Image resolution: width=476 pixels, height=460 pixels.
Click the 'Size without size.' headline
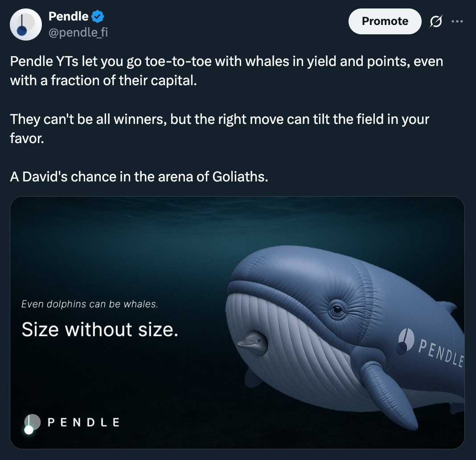click(x=100, y=329)
